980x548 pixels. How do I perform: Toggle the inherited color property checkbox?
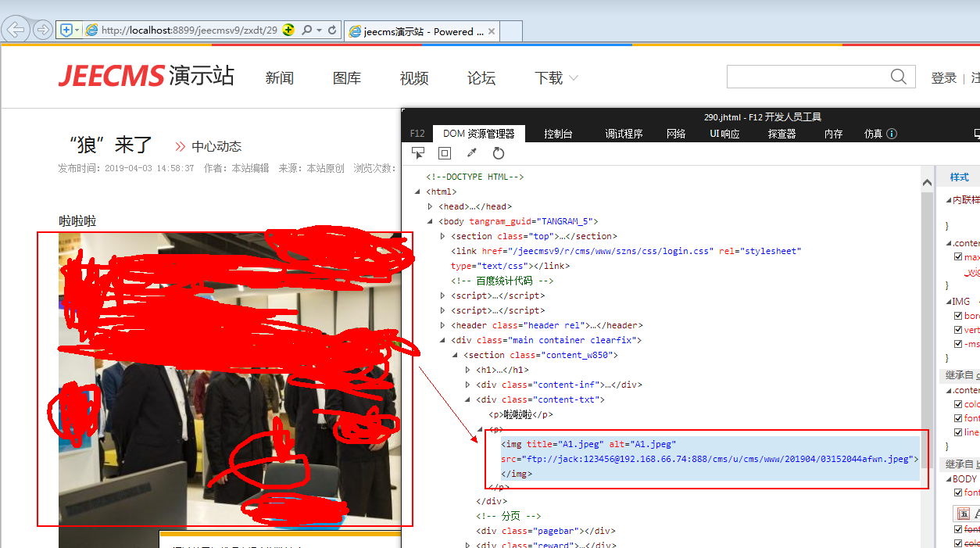tap(958, 404)
